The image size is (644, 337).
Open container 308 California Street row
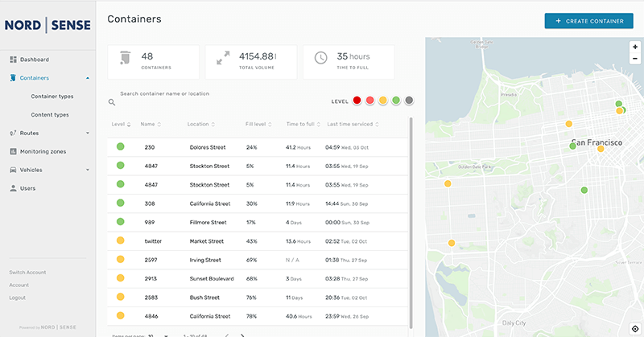(x=258, y=203)
